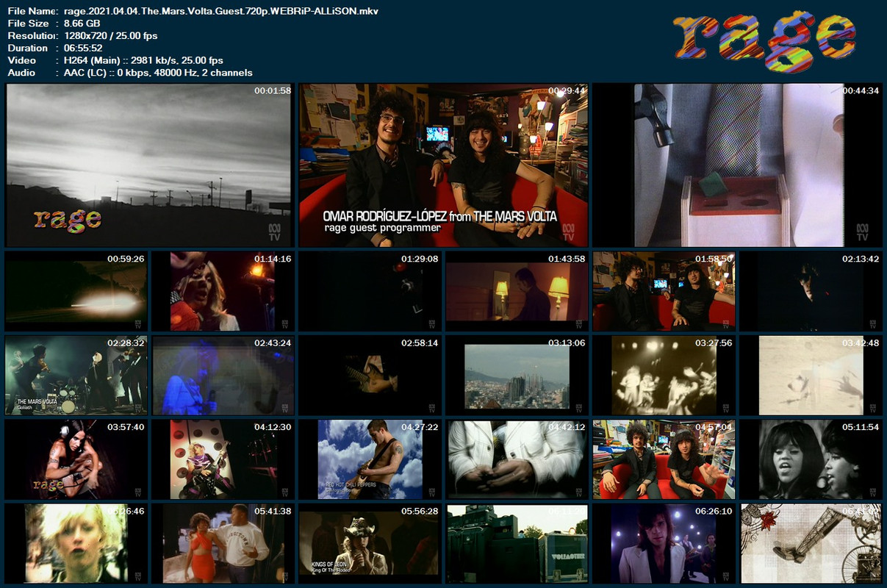The height and width of the screenshot is (588, 887).
Task: Click the 'KINGS OF LEON' caption
Action: [x=329, y=564]
